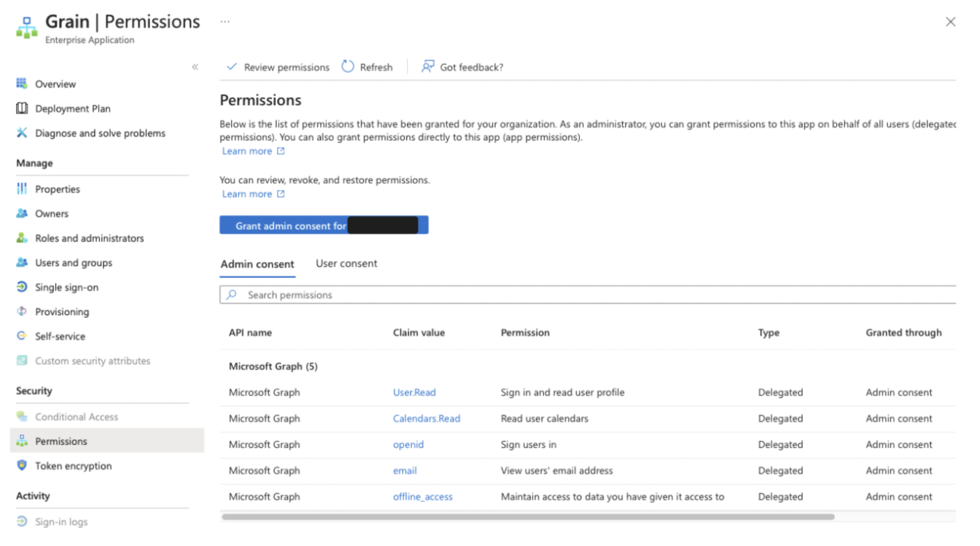
Task: Click the horizontal scrollbar under the table
Action: tap(528, 517)
